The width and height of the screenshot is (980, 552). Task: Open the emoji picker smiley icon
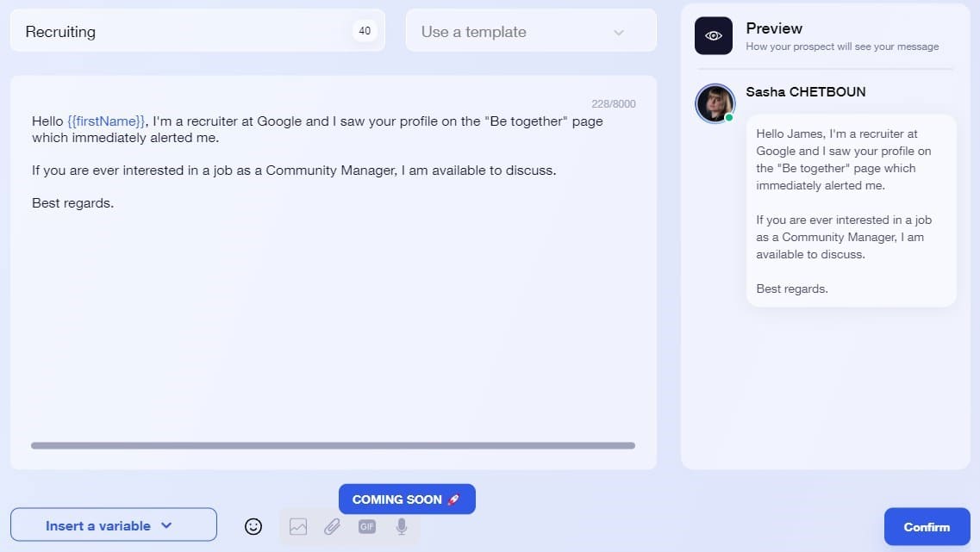(x=253, y=526)
